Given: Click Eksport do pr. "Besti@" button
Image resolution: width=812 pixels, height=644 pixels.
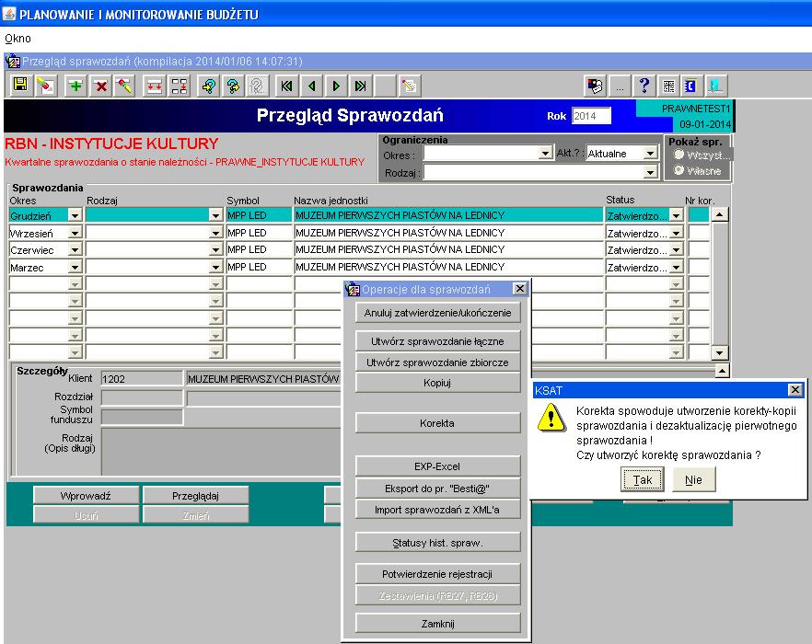Looking at the screenshot, I should coord(437,489).
